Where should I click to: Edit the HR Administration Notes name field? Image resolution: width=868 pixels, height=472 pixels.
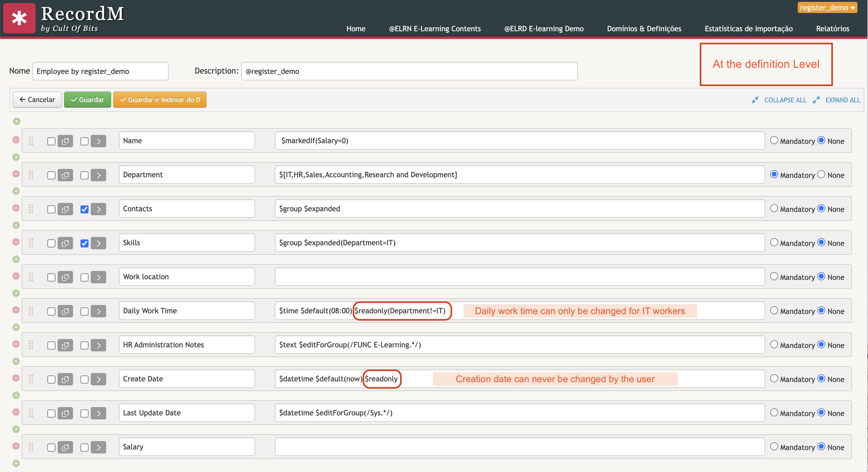click(x=187, y=344)
